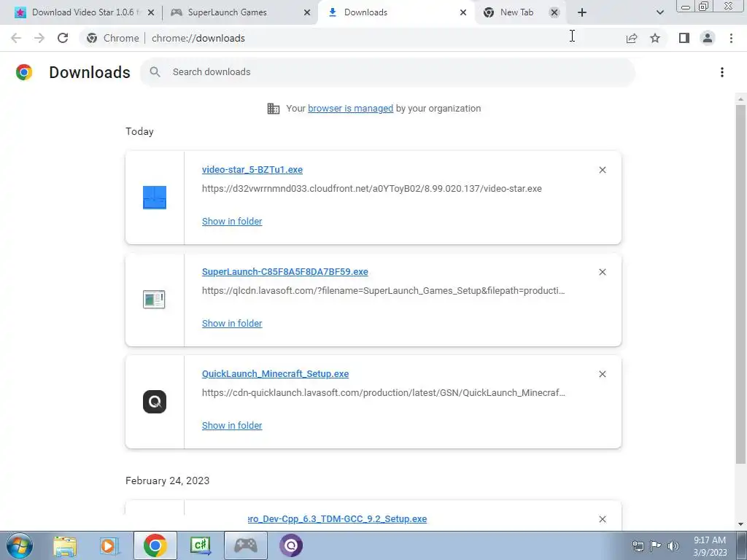
Task: Click the Action Center flag tray icon
Action: (656, 546)
